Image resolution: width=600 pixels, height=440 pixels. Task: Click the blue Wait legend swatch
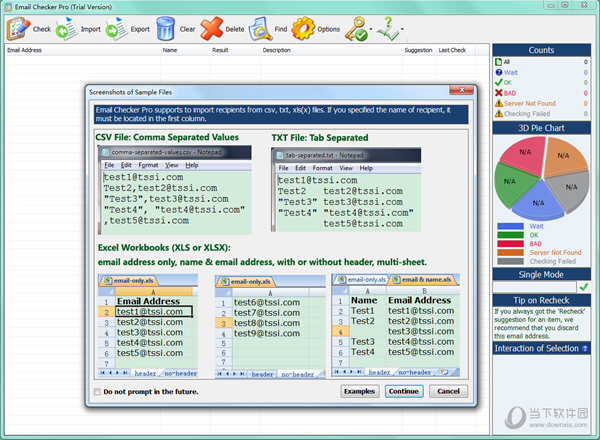coord(510,226)
